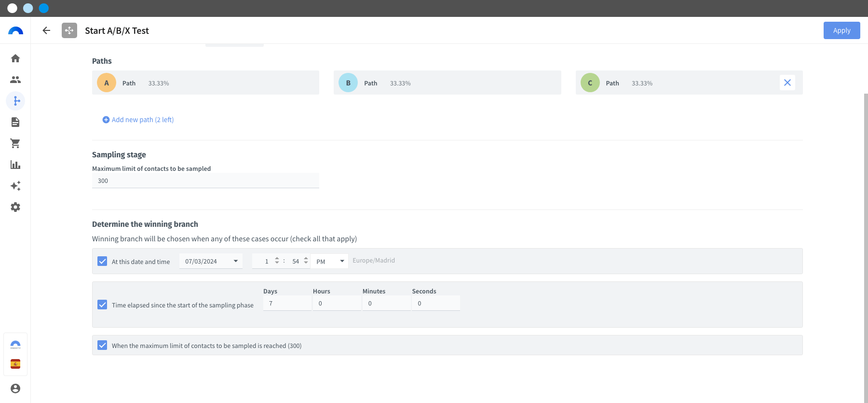Select the Automation workflows branch icon
Image resolution: width=868 pixels, height=403 pixels.
click(x=15, y=101)
